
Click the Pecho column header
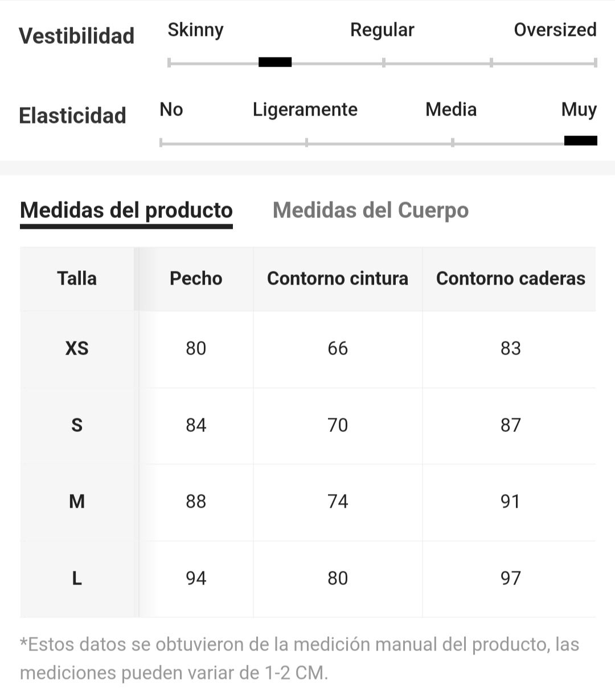tap(196, 278)
